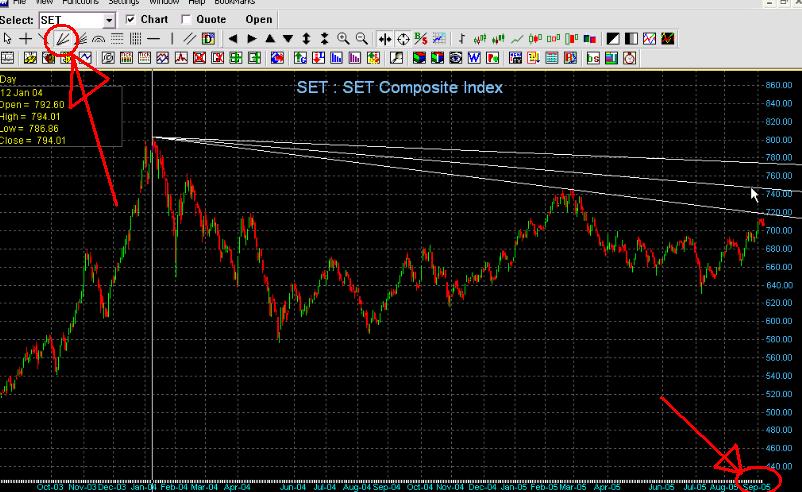Viewport: 802px width, 492px height.
Task: Select the Fibonacci arcs drawing tool
Action: 99,39
